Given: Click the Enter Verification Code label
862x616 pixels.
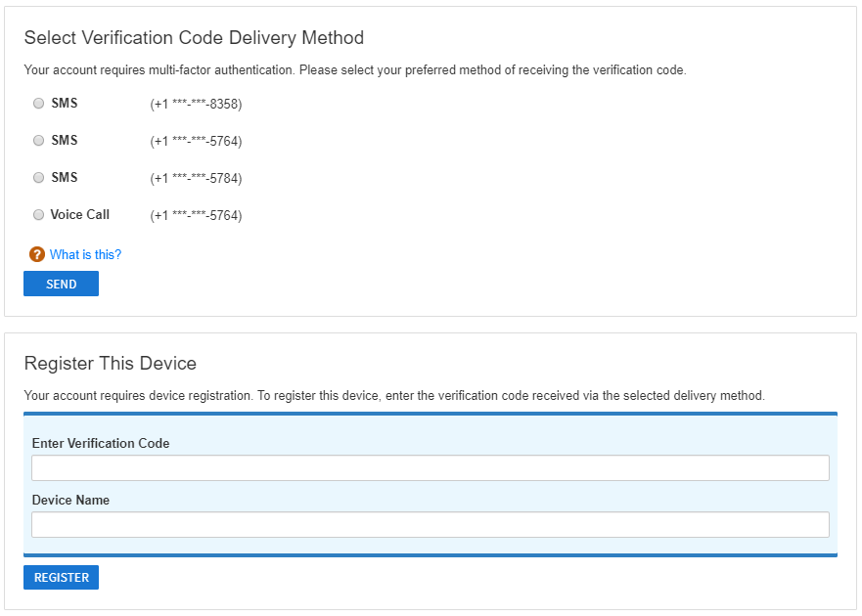Looking at the screenshot, I should click(101, 443).
